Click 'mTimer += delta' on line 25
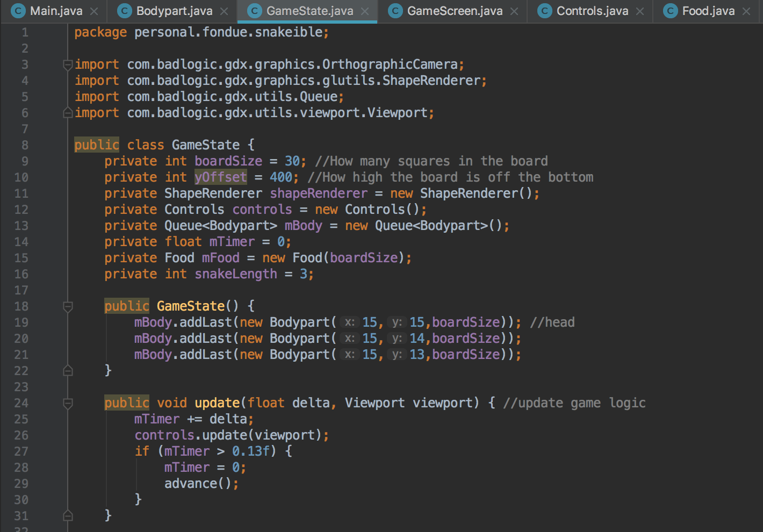 pyautogui.click(x=191, y=419)
